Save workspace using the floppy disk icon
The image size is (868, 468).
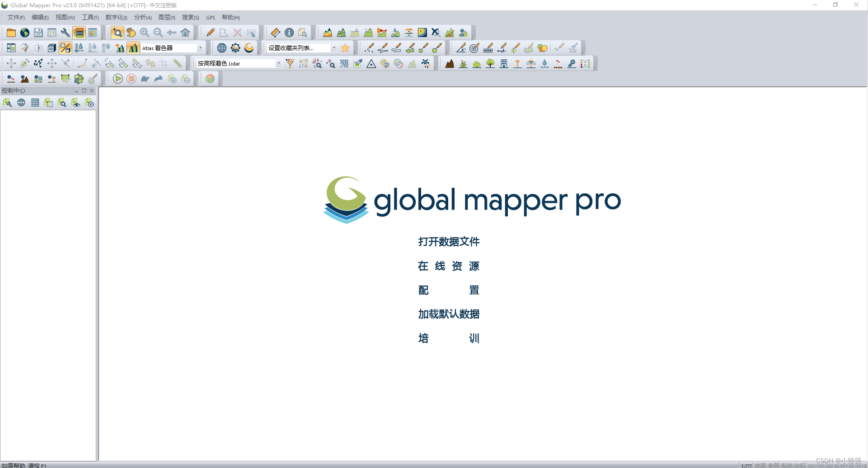click(x=38, y=33)
